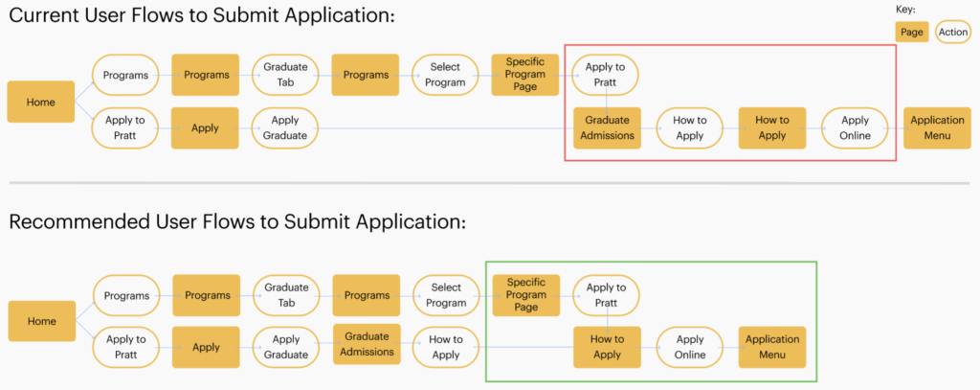Current flow: Programs page after Graduate Tab
980x390 pixels.
366,75
